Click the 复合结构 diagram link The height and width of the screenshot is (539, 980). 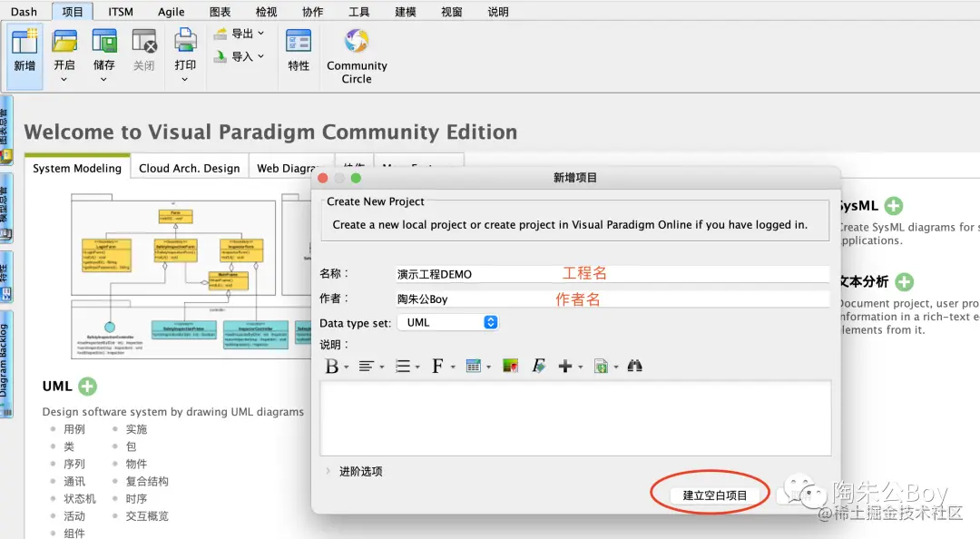tap(147, 482)
